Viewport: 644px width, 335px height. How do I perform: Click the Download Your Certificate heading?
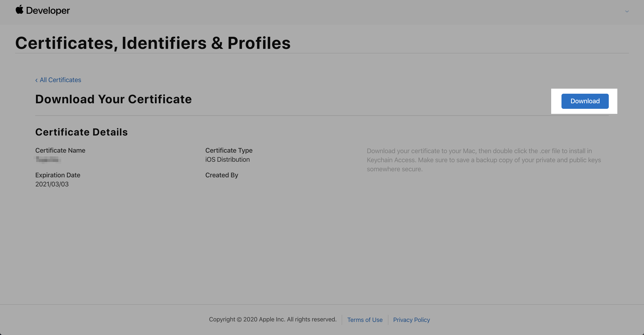[x=113, y=99]
